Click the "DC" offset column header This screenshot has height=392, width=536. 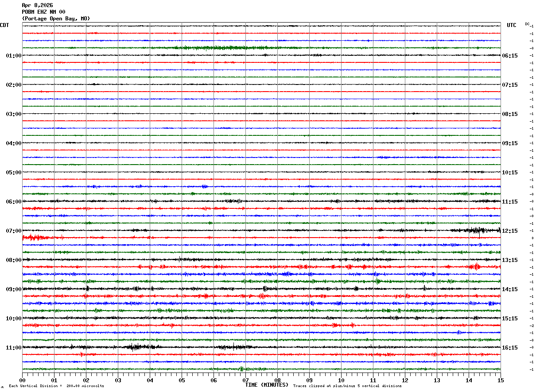[x=527, y=24]
